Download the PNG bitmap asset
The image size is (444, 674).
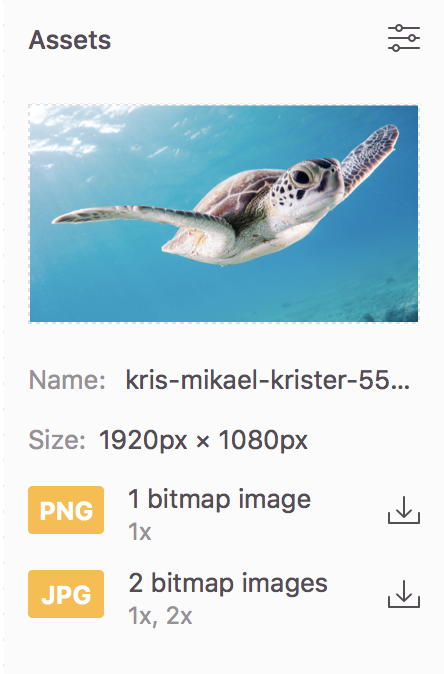point(404,510)
